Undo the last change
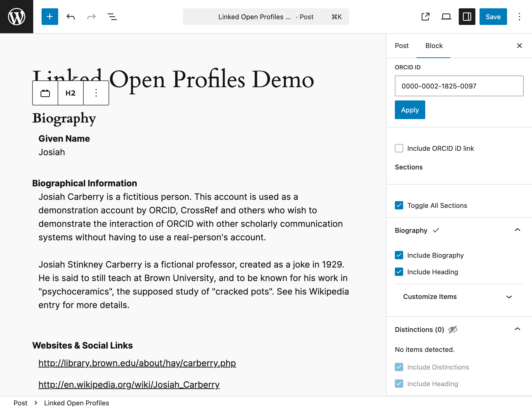 click(71, 17)
